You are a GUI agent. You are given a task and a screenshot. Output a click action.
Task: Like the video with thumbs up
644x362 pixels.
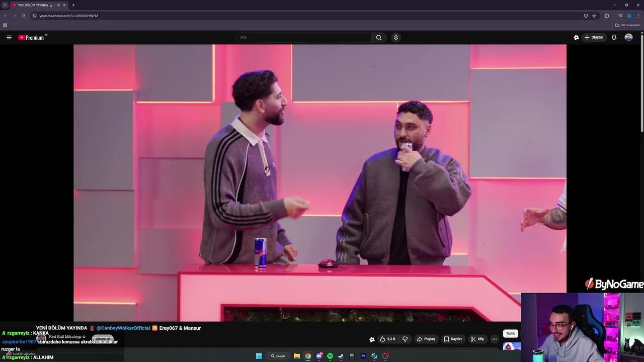pyautogui.click(x=387, y=339)
